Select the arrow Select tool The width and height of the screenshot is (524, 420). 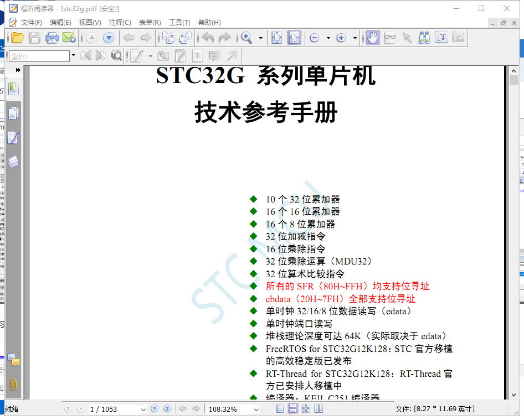point(407,38)
